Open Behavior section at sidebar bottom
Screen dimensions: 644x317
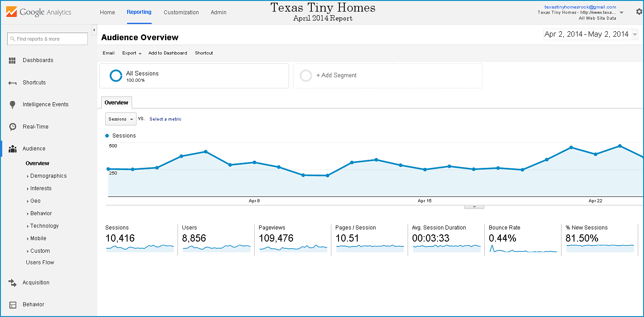(33, 304)
